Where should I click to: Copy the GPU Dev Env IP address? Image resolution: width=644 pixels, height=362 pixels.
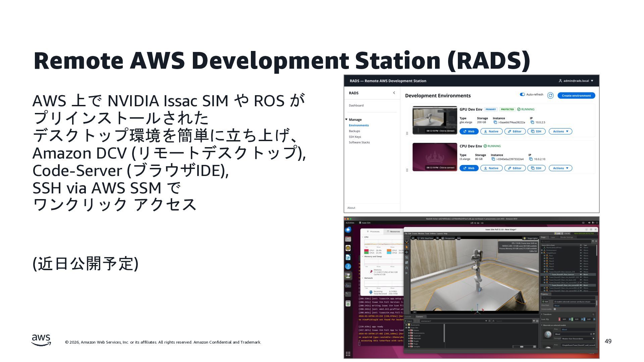[x=532, y=122]
